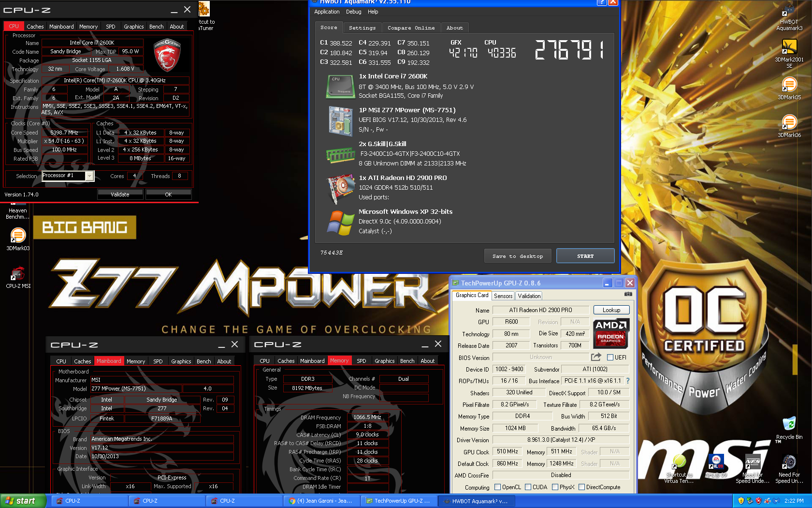Click the motherboard icon in Aquamark results

[340, 121]
